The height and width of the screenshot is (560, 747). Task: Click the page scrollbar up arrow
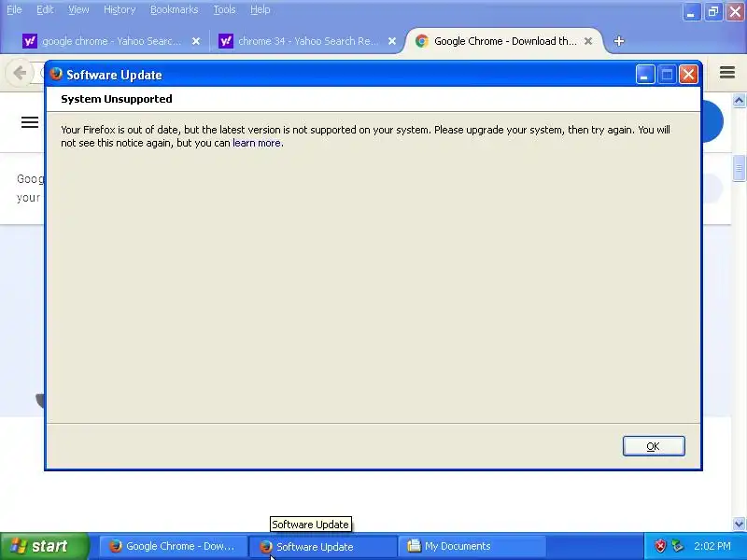(739, 101)
